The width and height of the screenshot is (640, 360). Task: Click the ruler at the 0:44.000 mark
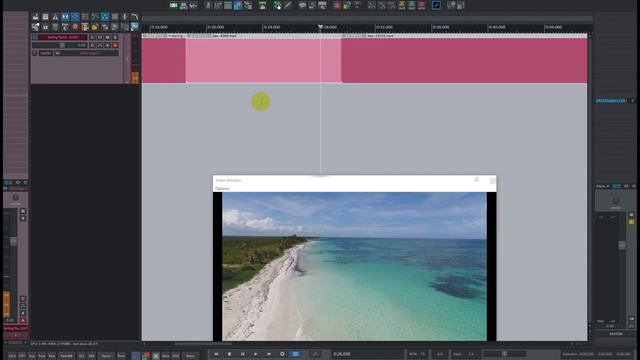click(x=553, y=27)
